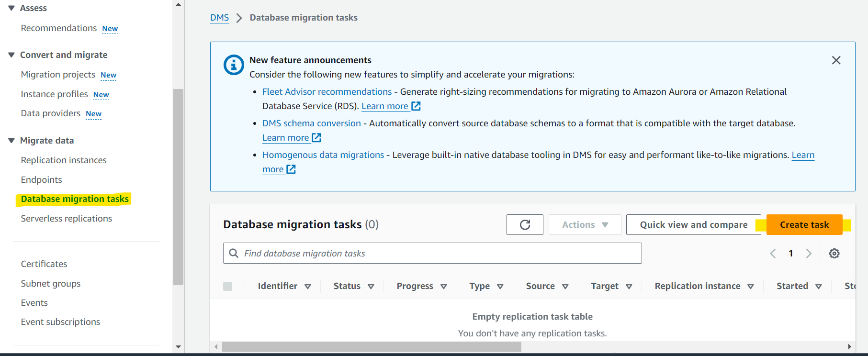The image size is (868, 356).
Task: Click external link icon after Homogenous migrations Learn more
Action: (291, 169)
